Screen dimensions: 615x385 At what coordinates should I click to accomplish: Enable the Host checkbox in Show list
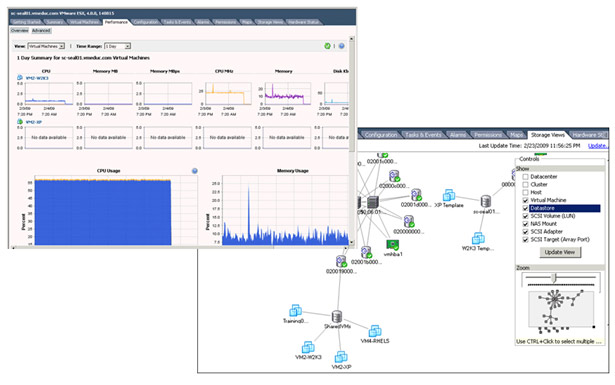[526, 192]
